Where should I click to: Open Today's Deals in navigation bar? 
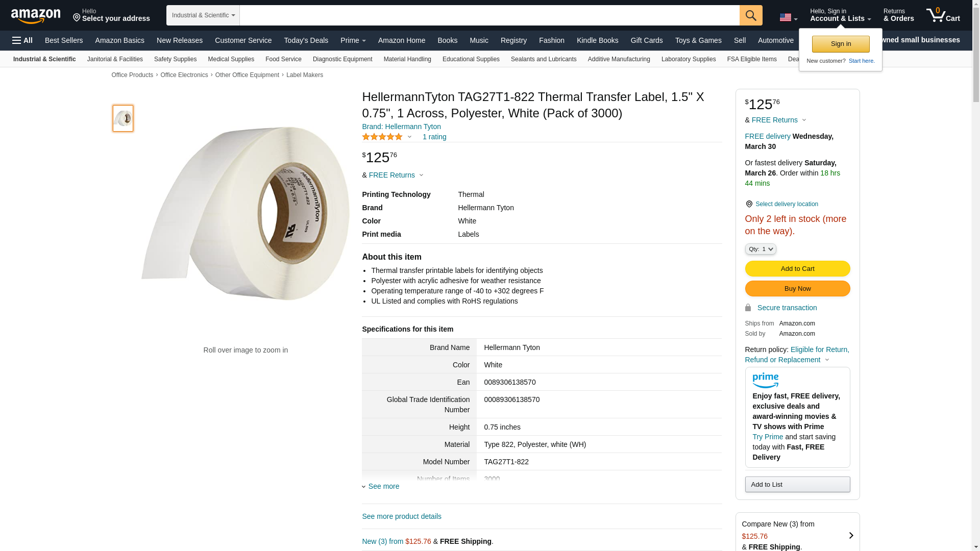click(x=306, y=40)
